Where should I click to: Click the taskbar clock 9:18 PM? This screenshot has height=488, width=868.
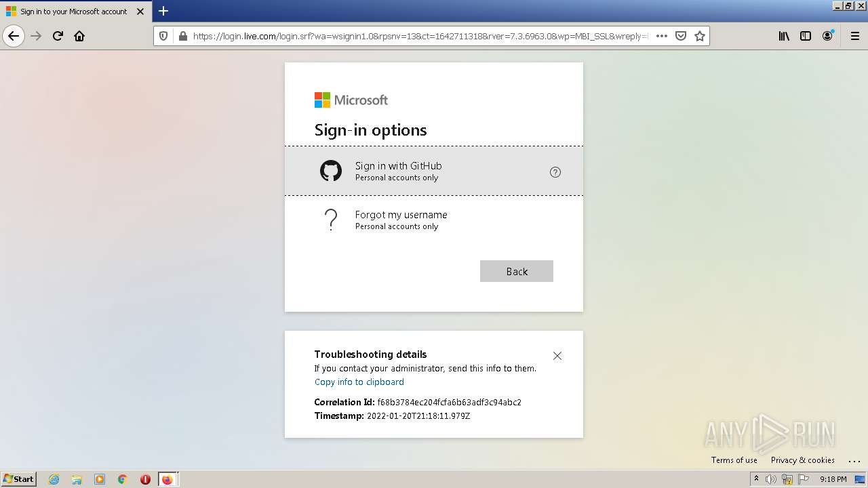pyautogui.click(x=833, y=479)
